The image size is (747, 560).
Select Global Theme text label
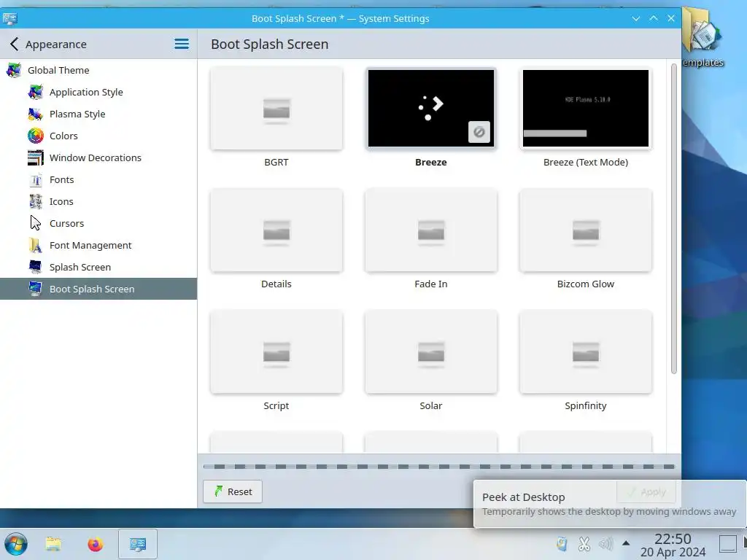(x=58, y=70)
